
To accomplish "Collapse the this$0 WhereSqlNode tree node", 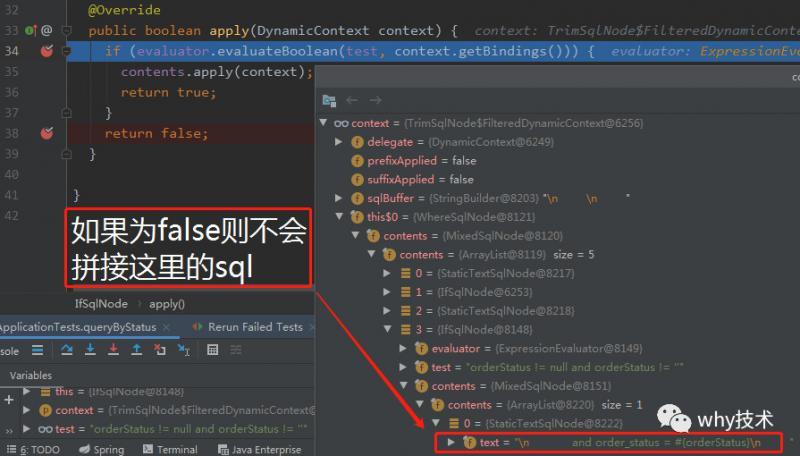I will point(339,216).
